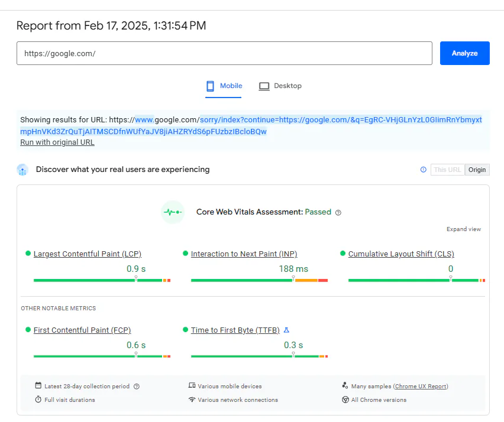Click the green status dot beside INP
Image resolution: width=504 pixels, height=422 pixels.
pyautogui.click(x=185, y=253)
